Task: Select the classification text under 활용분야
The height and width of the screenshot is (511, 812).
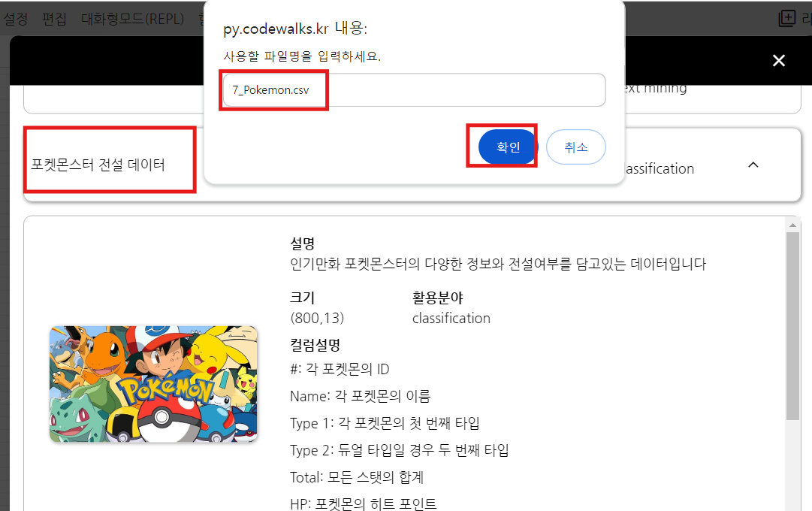Action: click(x=451, y=318)
